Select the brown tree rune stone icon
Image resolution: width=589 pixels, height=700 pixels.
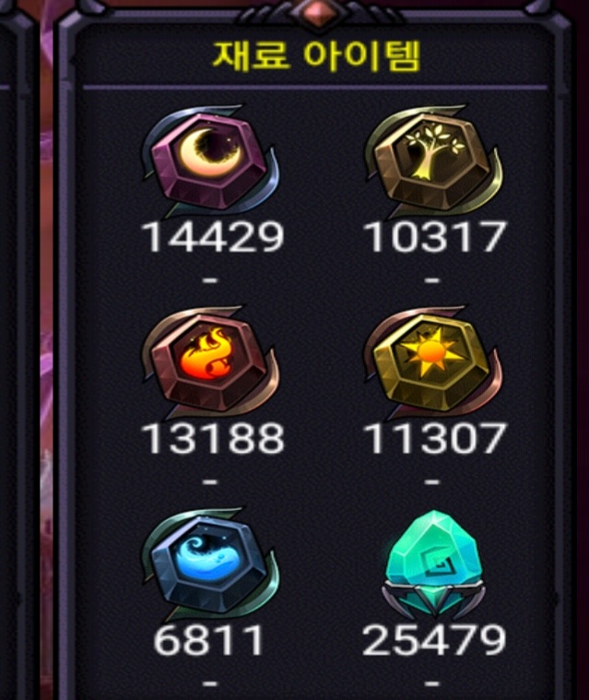tap(433, 160)
